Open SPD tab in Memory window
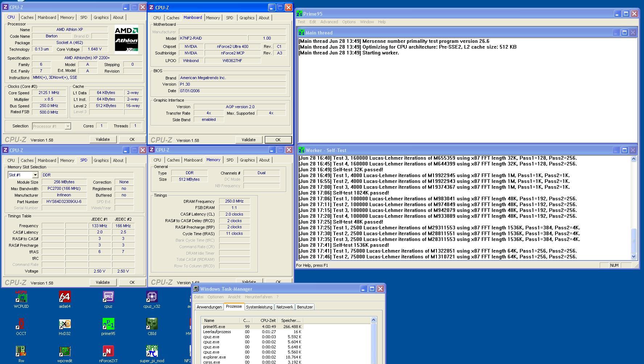Screen dimensions: 644x364 pos(230,160)
